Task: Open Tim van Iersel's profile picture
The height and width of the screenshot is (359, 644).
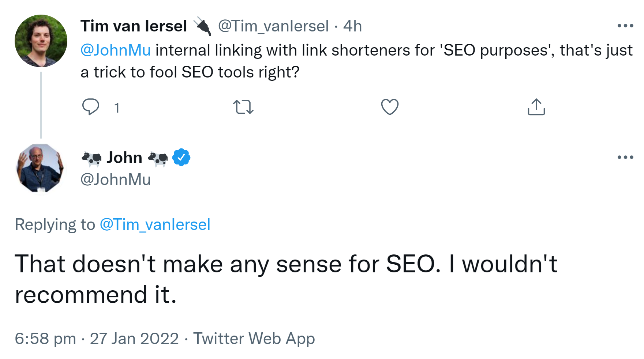Action: (x=41, y=40)
